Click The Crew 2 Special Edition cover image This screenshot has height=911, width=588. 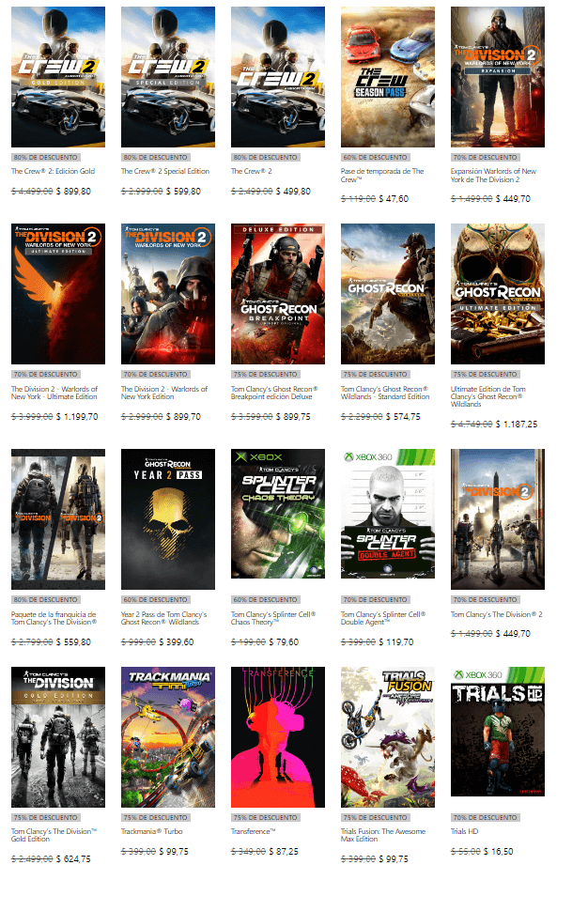point(168,77)
